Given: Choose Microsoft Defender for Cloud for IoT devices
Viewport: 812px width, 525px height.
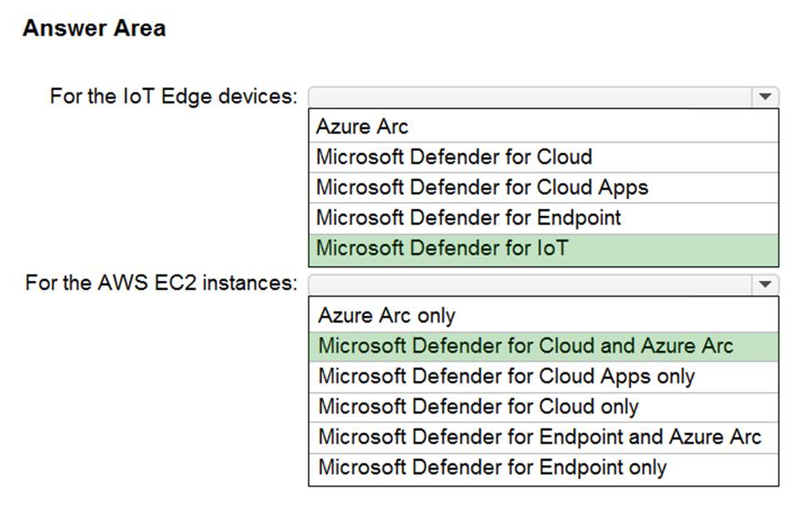Looking at the screenshot, I should tap(454, 157).
